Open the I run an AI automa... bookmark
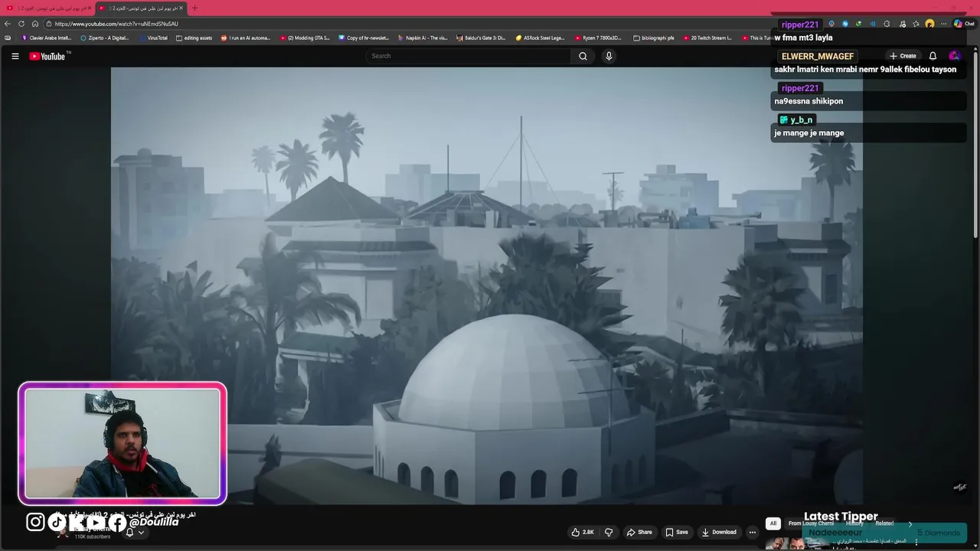 (246, 37)
